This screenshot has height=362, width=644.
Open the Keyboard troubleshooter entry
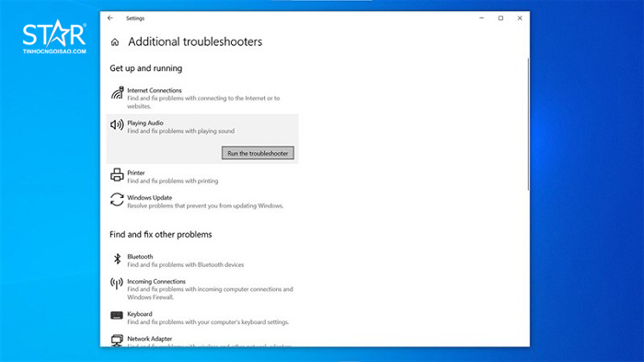(x=202, y=318)
